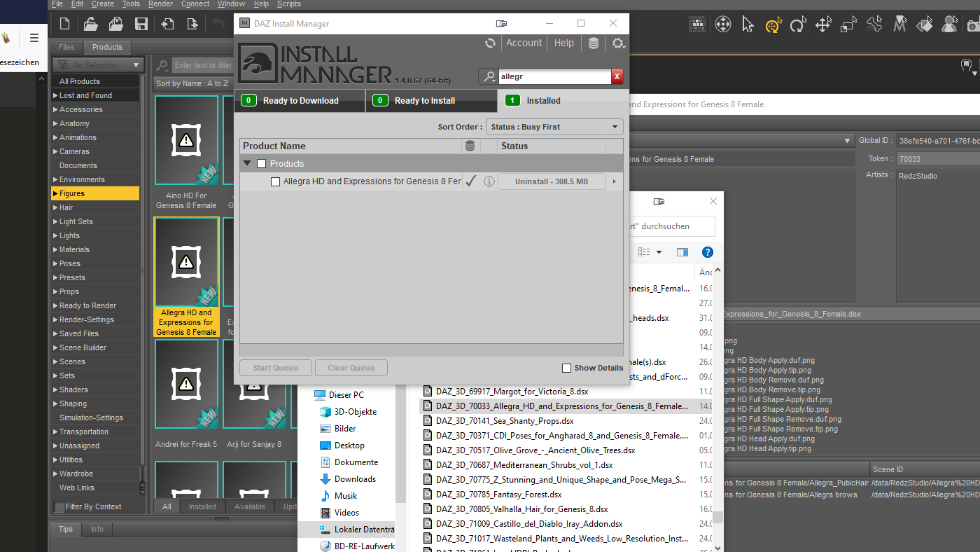Click the All filter tab under product list
This screenshot has height=552, width=980.
pyautogui.click(x=167, y=506)
